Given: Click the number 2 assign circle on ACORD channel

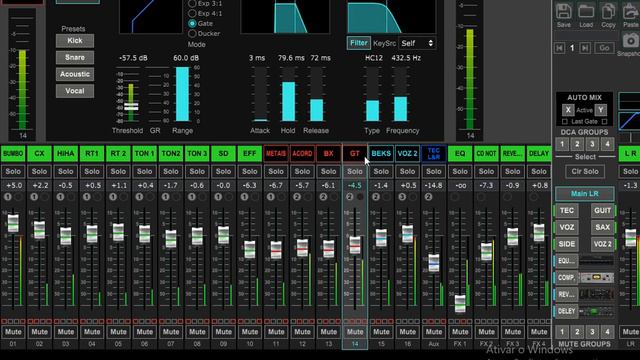Looking at the screenshot, I should [297, 197].
